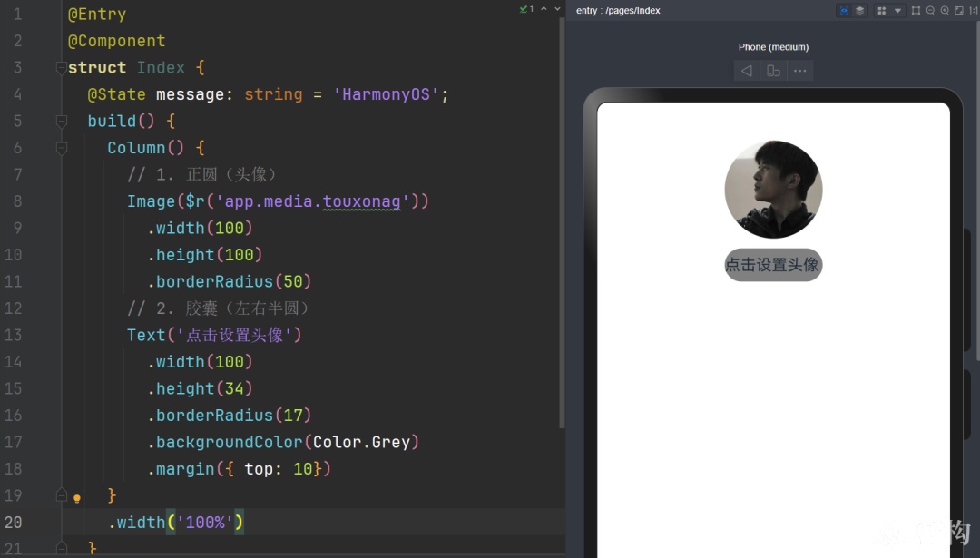The image size is (980, 558).
Task: Zoom out the previewer
Action: point(930,11)
